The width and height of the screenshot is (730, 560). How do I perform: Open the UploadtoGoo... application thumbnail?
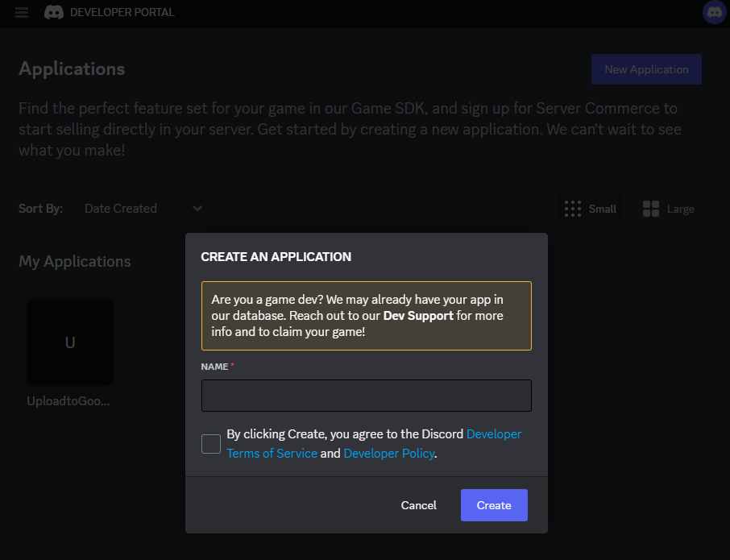pyautogui.click(x=70, y=342)
